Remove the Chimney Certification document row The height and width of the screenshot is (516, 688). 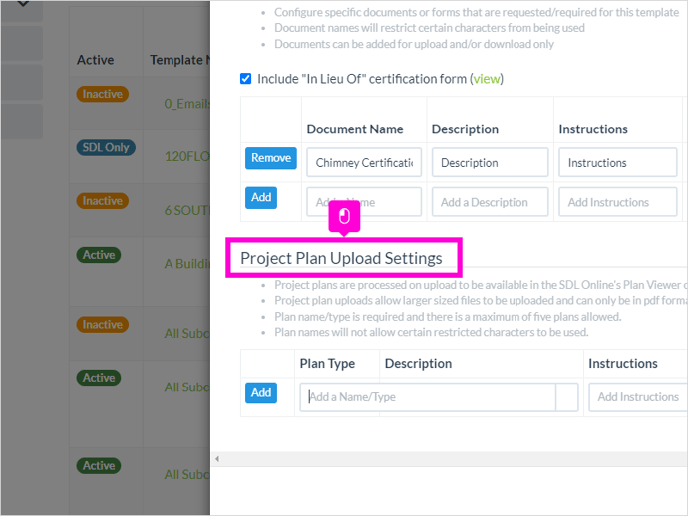click(271, 158)
